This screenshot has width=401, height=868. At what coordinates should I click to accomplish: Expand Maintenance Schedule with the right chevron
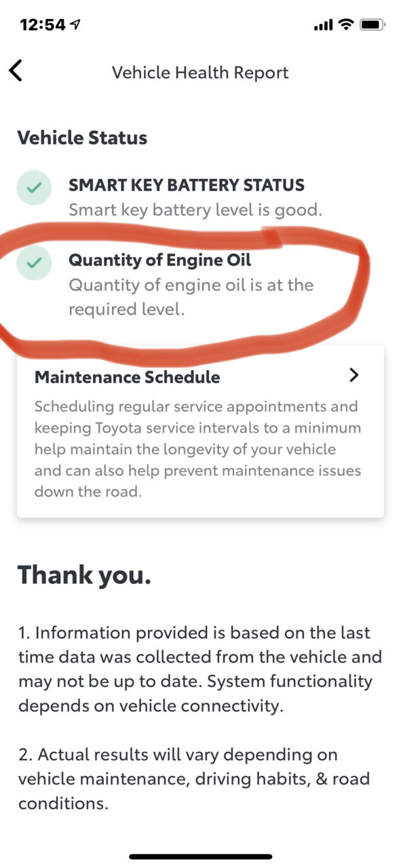click(x=354, y=375)
